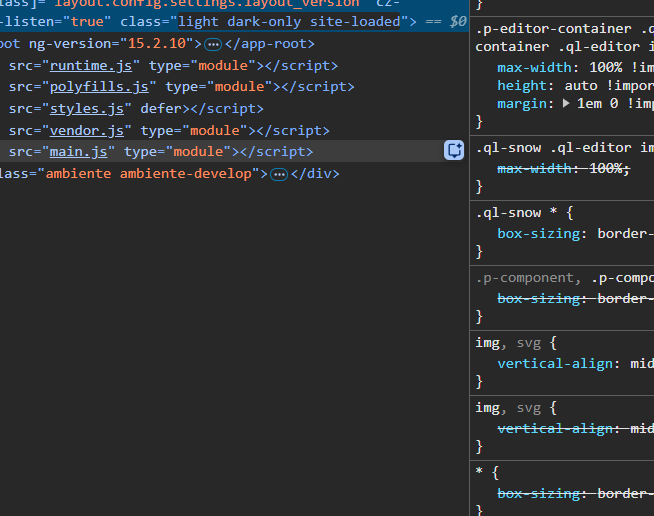This screenshot has width=654, height=516.
Task: Open the main.js script link
Action: click(79, 152)
